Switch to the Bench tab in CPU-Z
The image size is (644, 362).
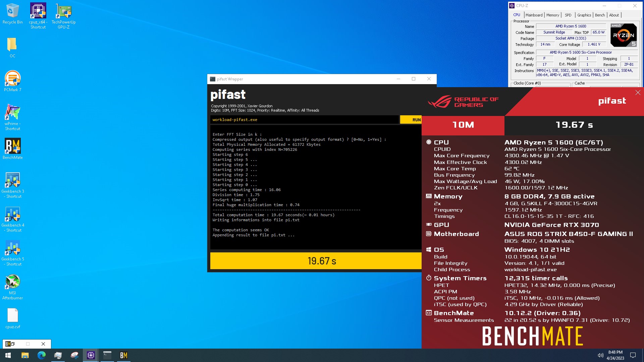600,15
